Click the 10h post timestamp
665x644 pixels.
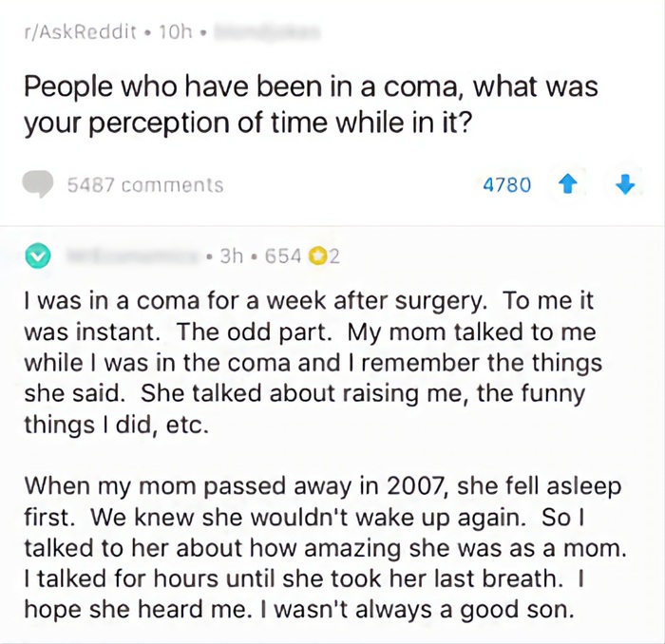click(175, 31)
